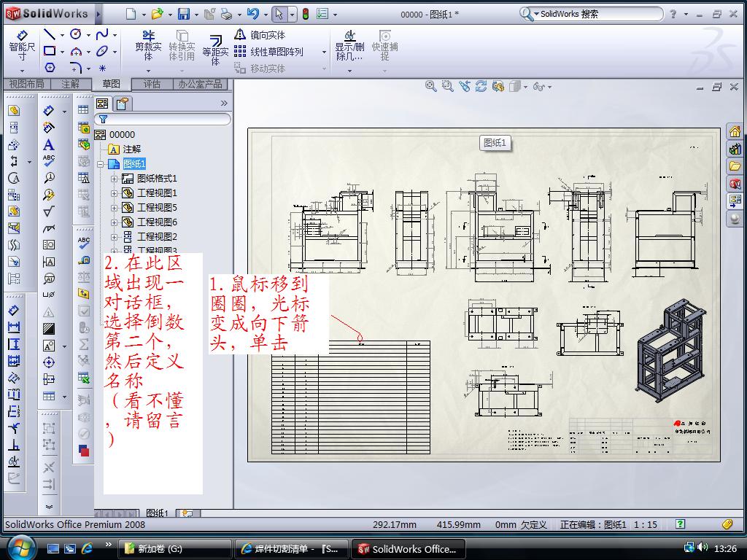Click the status bar help question mark
The height and width of the screenshot is (560, 747).
click(681, 524)
